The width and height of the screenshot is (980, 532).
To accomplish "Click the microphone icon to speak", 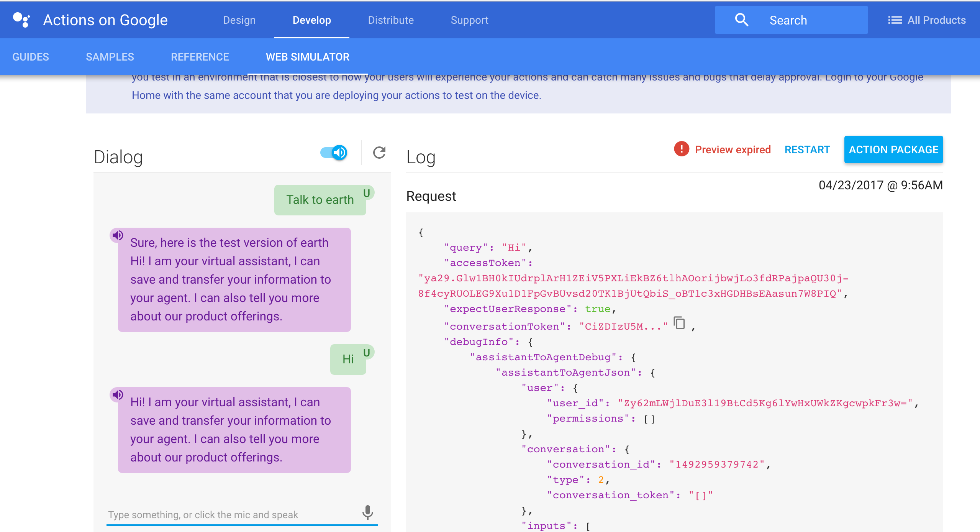I will [x=367, y=512].
